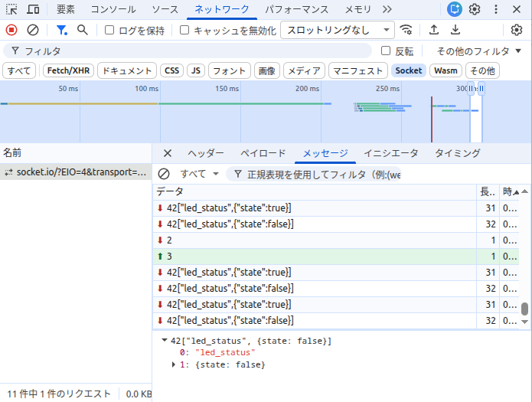The width and height of the screenshot is (532, 402).
Task: Toggle the network filter funnel icon
Action: click(61, 30)
